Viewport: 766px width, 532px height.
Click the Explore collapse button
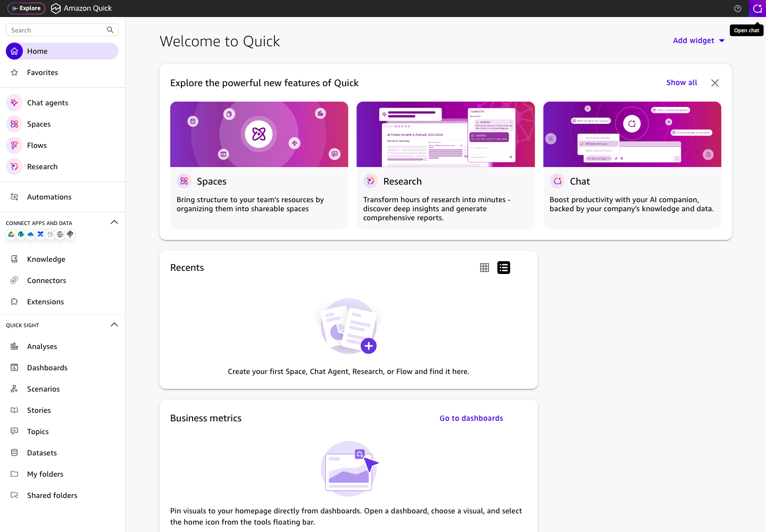tap(27, 9)
